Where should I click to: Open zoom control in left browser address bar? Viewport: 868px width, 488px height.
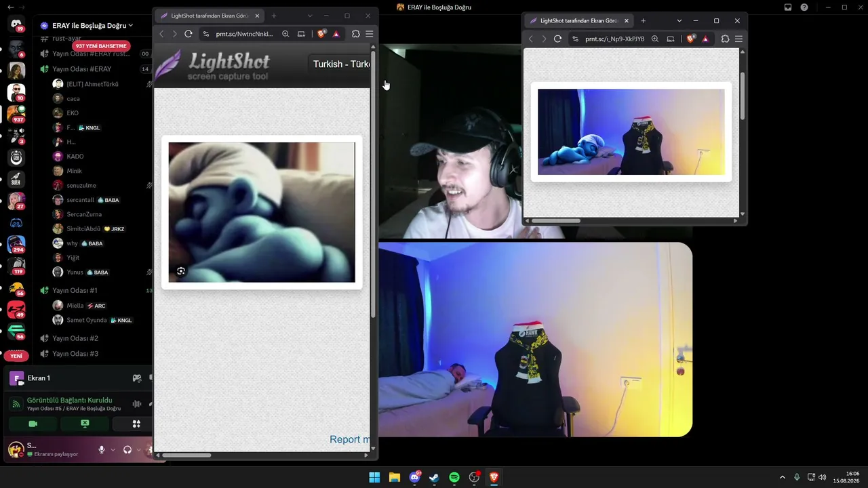pos(285,34)
